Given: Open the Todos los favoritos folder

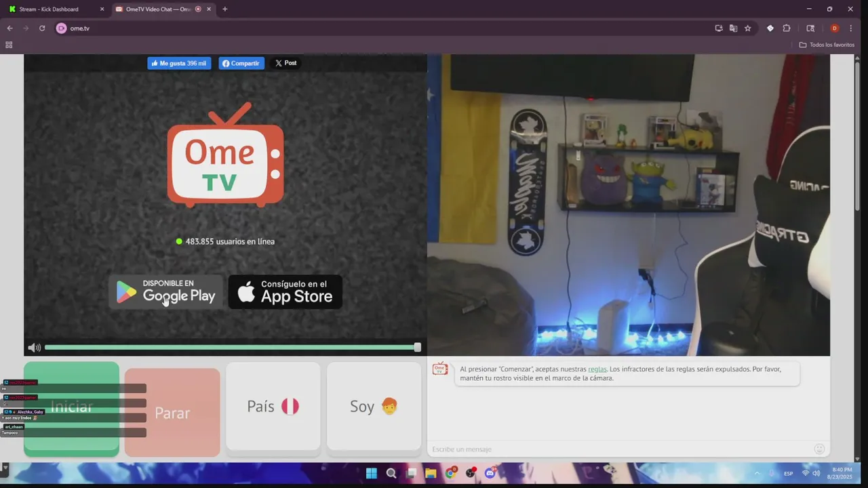Looking at the screenshot, I should pos(827,45).
